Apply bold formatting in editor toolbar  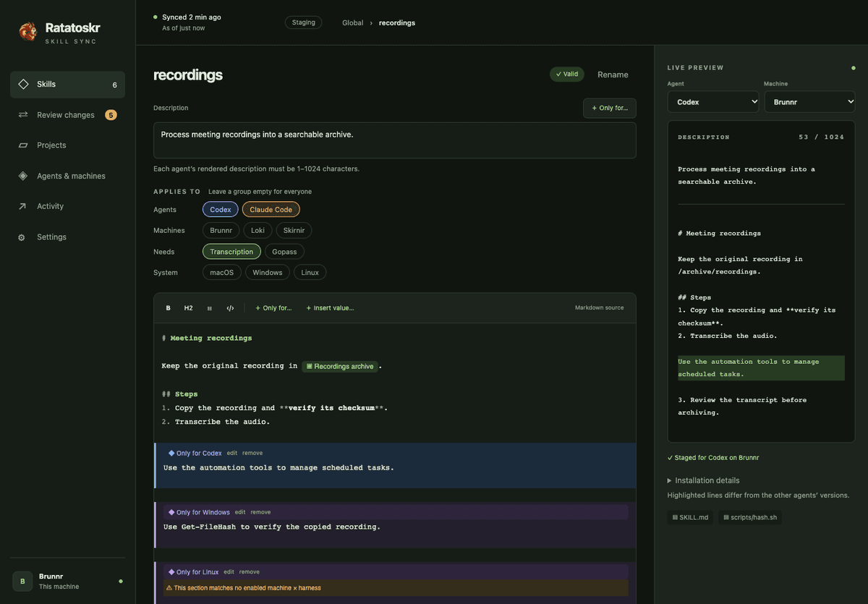click(x=169, y=308)
